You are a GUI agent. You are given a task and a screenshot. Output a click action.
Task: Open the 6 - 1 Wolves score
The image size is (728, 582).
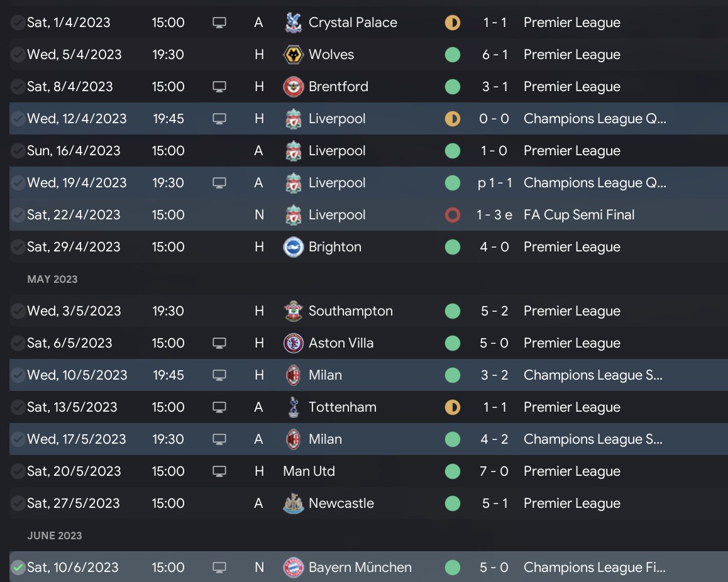pyautogui.click(x=495, y=55)
